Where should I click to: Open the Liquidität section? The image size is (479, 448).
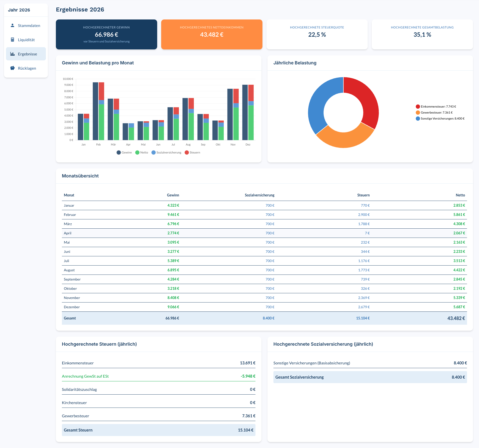click(x=26, y=40)
